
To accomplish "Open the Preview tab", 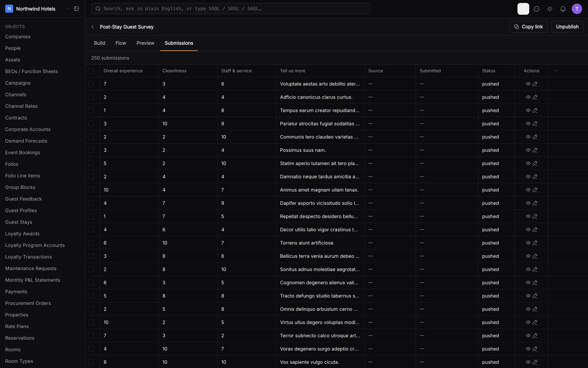I will coord(145,43).
